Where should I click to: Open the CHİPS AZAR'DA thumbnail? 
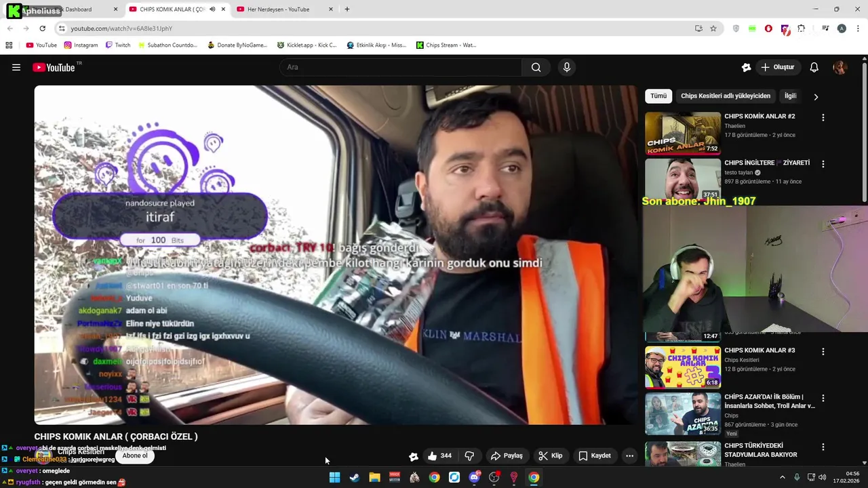click(x=682, y=413)
